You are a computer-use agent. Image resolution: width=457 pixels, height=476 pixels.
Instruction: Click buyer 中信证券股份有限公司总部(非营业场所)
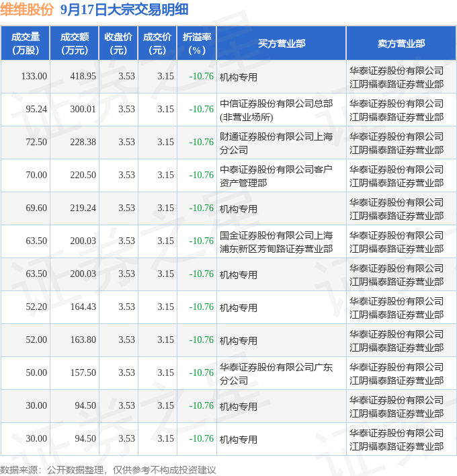coord(276,110)
